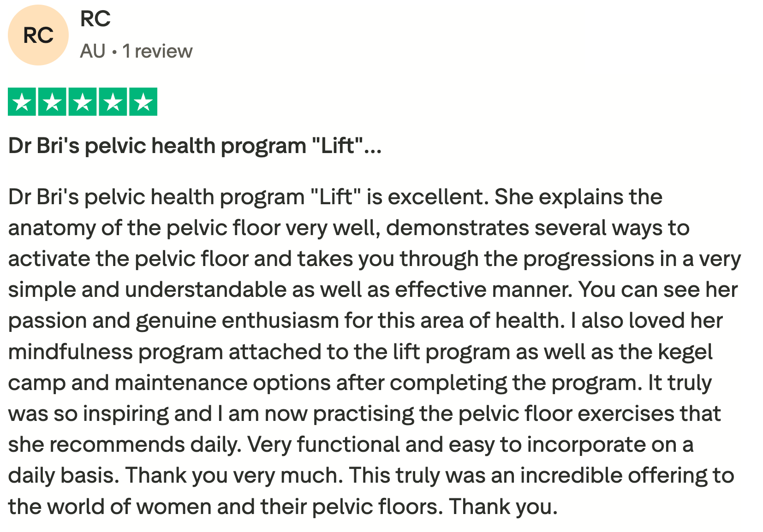Image resolution: width=763 pixels, height=532 pixels.
Task: Open reviewer name RC profile link
Action: 95,19
